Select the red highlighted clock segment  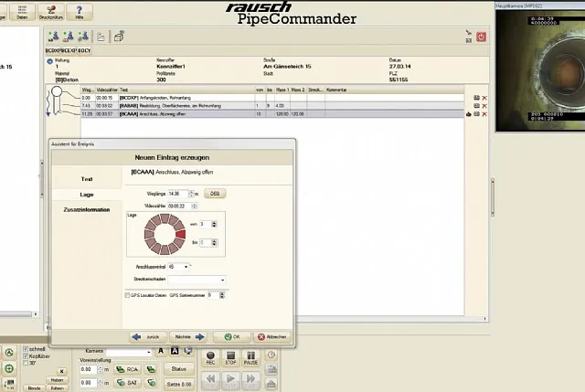tap(181, 234)
